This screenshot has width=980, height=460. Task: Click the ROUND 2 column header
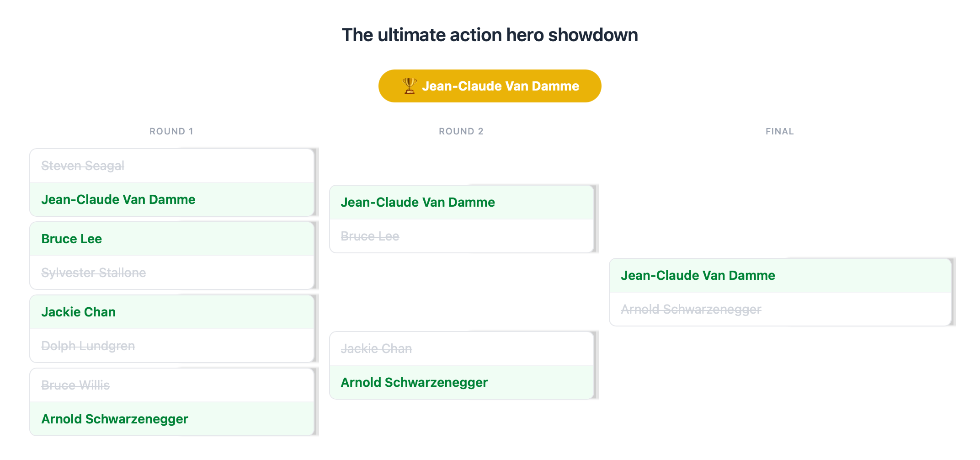pyautogui.click(x=461, y=131)
